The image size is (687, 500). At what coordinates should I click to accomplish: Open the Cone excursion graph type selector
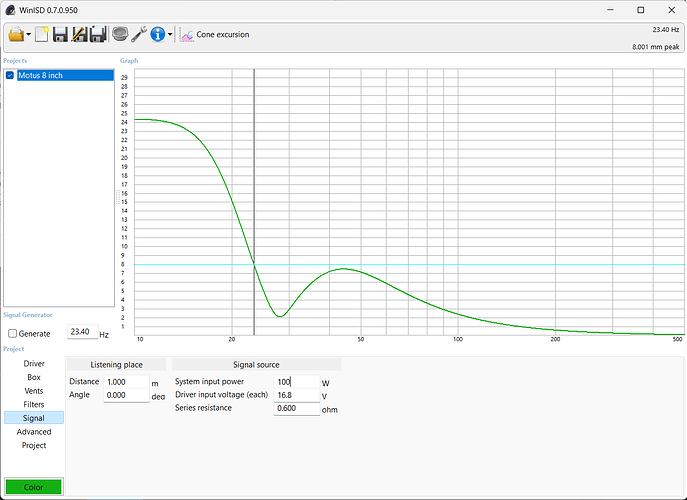[215, 34]
